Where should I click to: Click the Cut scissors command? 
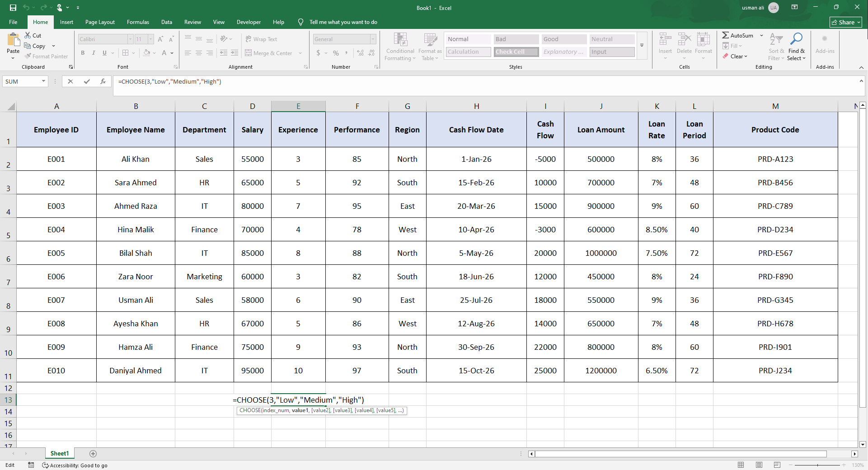[33, 35]
